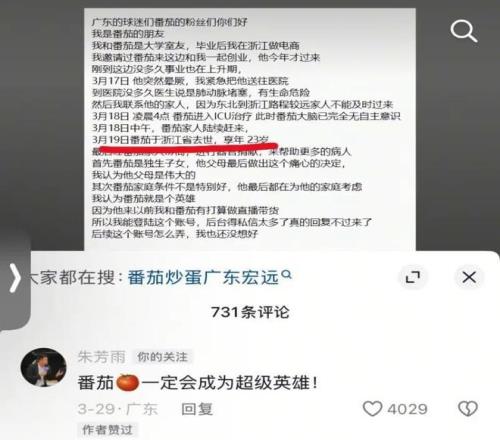The width and height of the screenshot is (500, 440).
Task: View the 你的关注 tag
Action: click(x=162, y=357)
